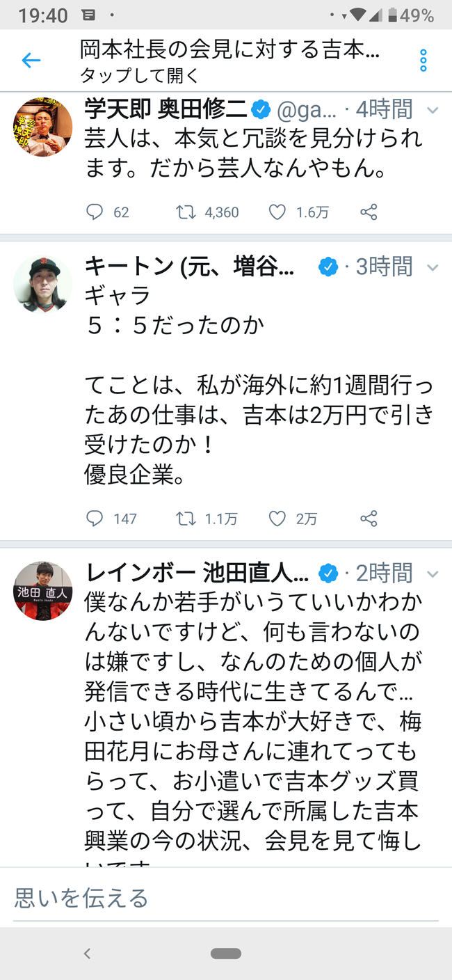Tap the back arrow icon
Screen dimensions: 452x980
pos(31,61)
